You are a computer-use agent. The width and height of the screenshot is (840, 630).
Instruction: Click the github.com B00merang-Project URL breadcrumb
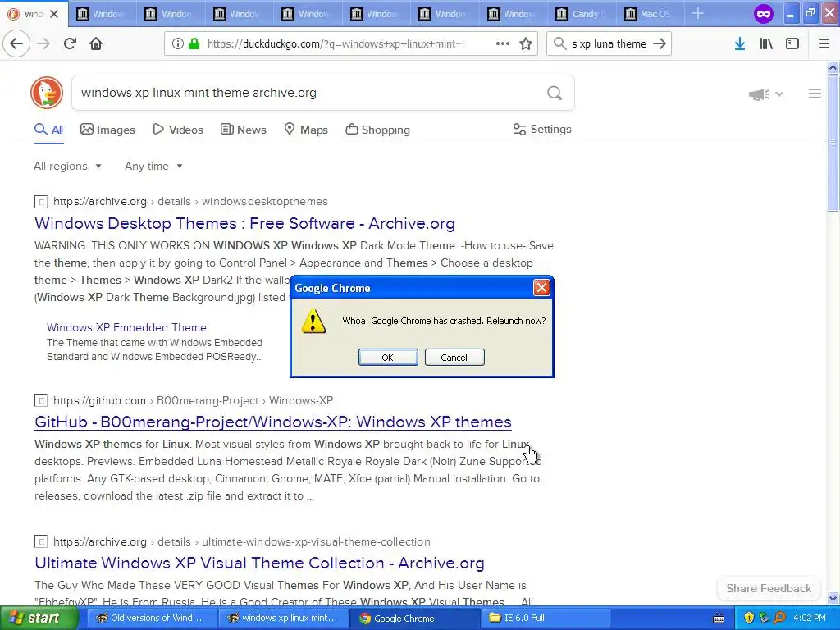[x=194, y=400]
